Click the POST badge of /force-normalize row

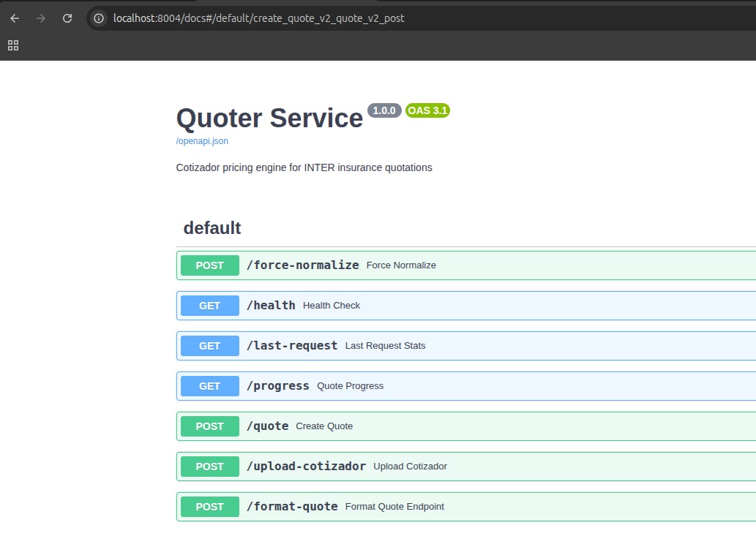tap(210, 265)
